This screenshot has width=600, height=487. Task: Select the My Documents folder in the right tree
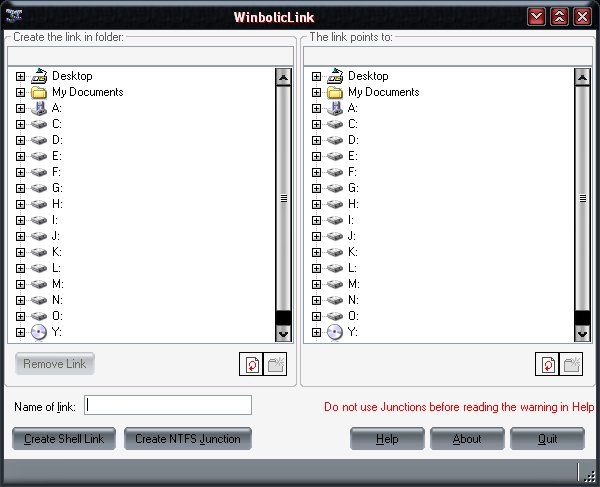[x=335, y=92]
